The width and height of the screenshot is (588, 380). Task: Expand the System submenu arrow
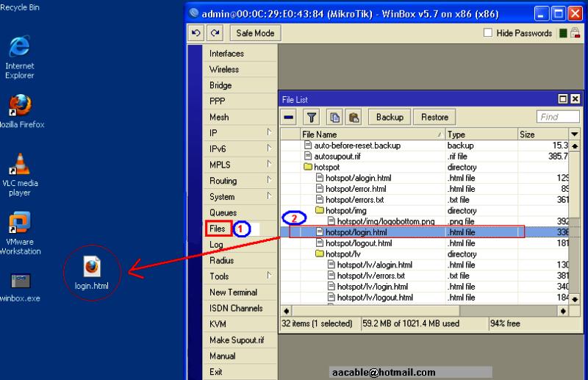click(x=269, y=196)
